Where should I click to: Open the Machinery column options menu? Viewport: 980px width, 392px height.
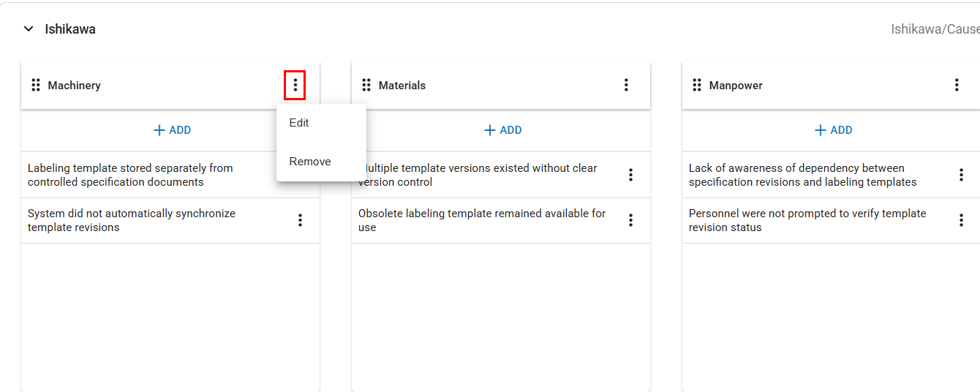tap(295, 86)
